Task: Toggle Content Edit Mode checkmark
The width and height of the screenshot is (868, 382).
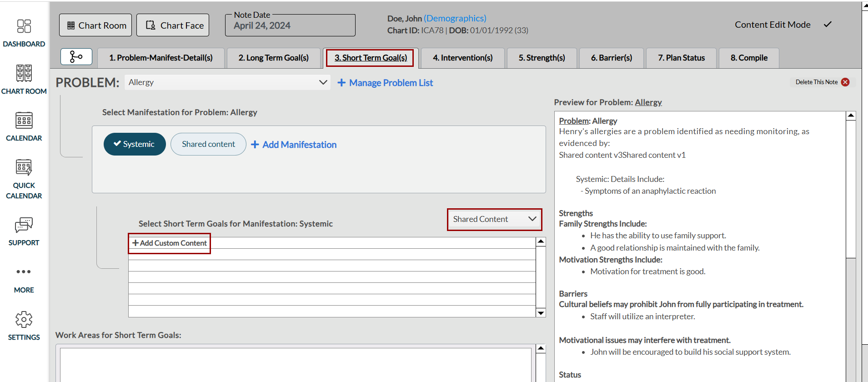Action: click(x=828, y=25)
